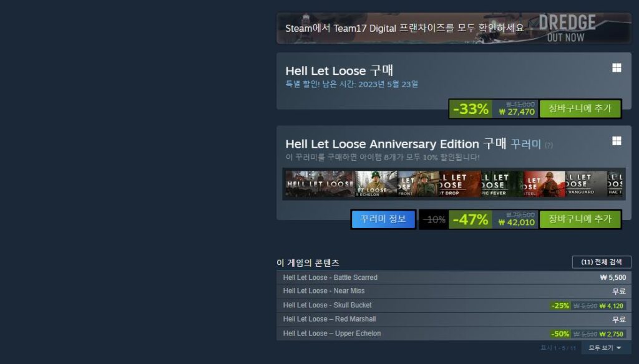
Task: Expand the 모두 보기 dropdown
Action: 605,348
